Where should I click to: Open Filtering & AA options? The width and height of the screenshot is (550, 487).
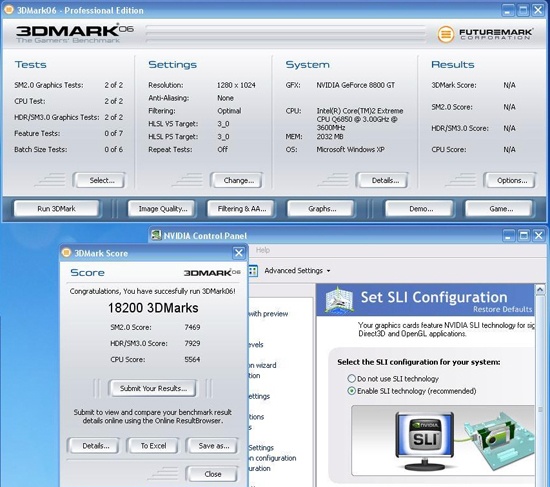coord(242,209)
